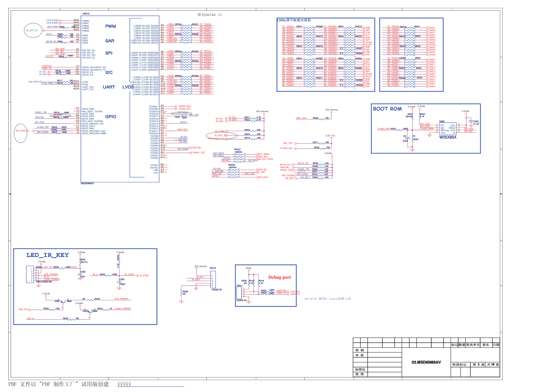Click the W25X80A chip label

[x=448, y=137]
